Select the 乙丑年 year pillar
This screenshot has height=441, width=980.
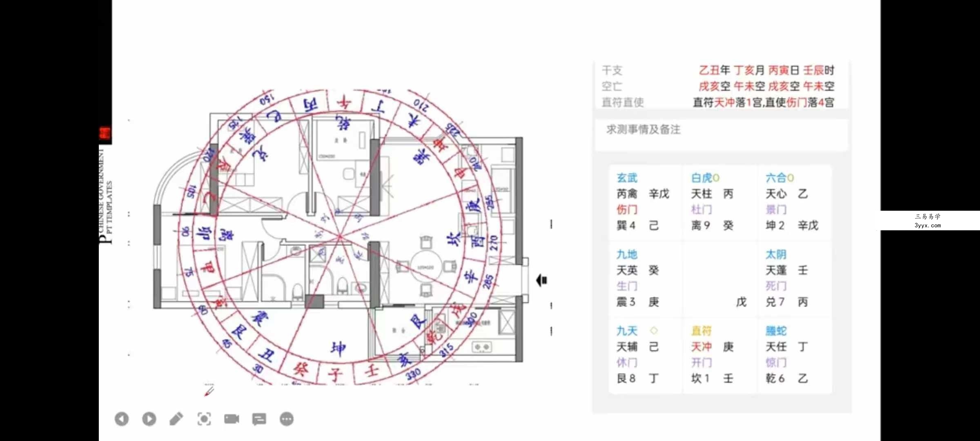pos(714,70)
